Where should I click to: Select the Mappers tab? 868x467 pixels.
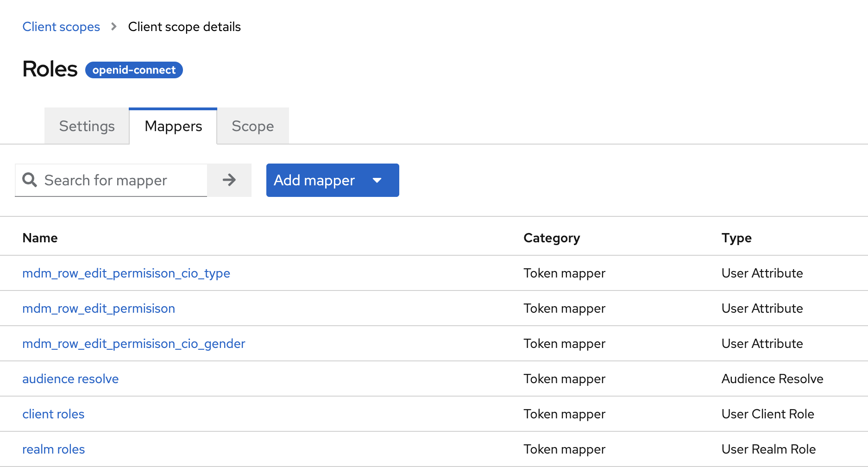173,126
